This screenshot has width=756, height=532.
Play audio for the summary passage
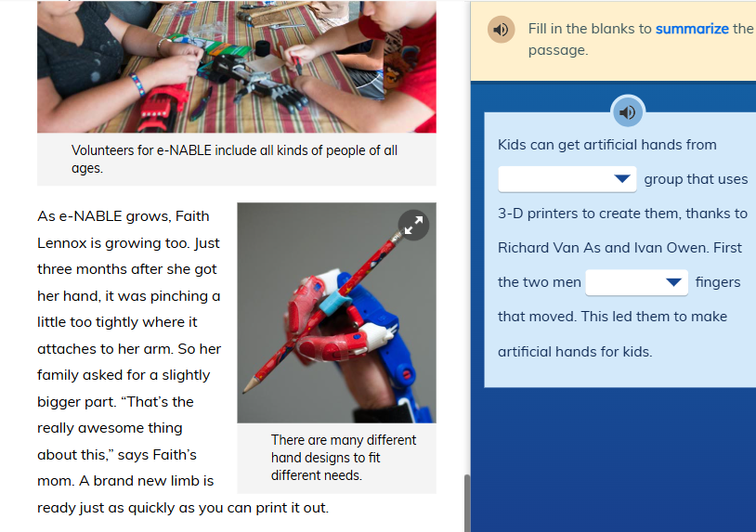coord(627,112)
